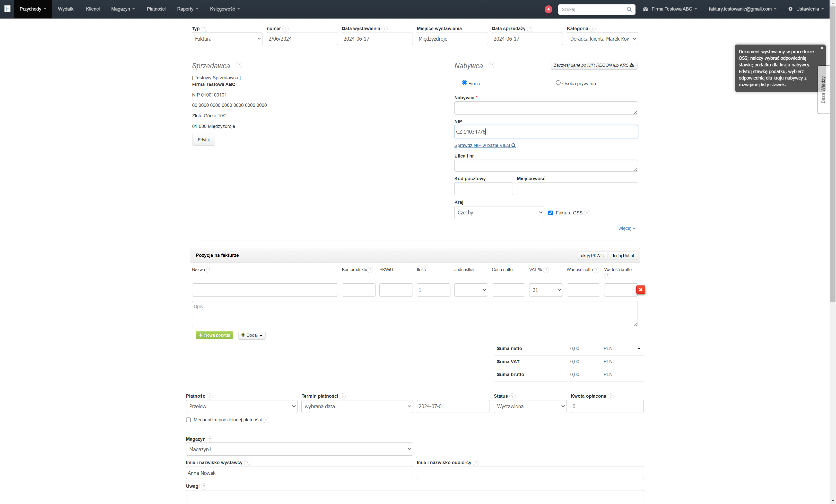836x504 pixels.
Task: Open the Kategoria dropdown
Action: 602,39
